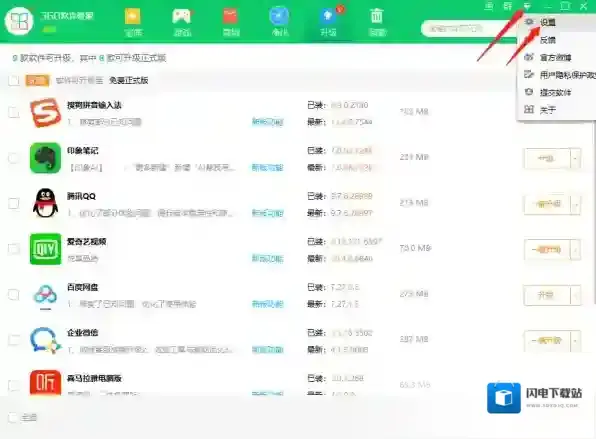The width and height of the screenshot is (596, 439).
Task: Check the 爱奇艺视频 row checkbox
Action: [x=14, y=249]
